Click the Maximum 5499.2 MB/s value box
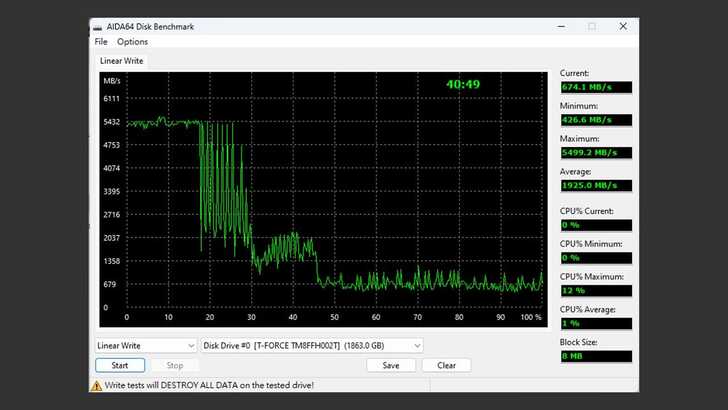 pyautogui.click(x=596, y=153)
